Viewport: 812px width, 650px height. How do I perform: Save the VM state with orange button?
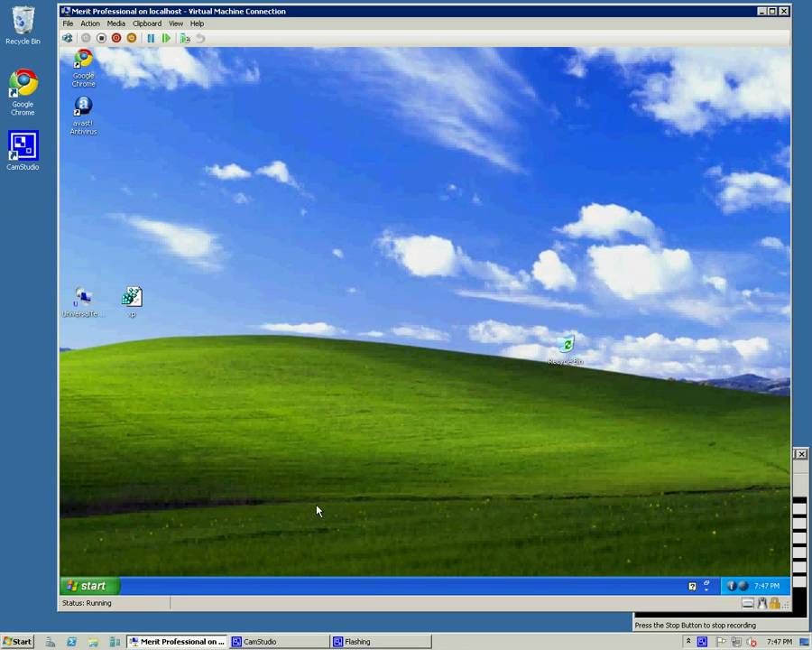(132, 38)
